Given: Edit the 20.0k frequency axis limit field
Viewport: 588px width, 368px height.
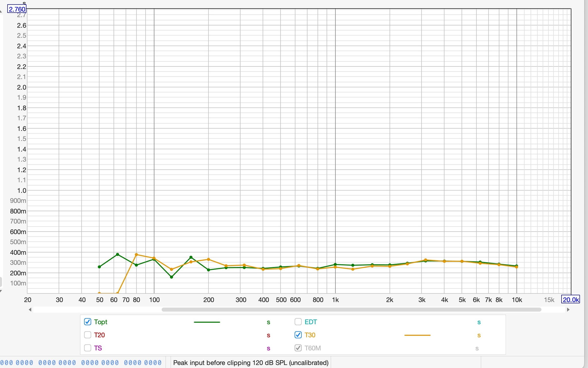Looking at the screenshot, I should 571,300.
